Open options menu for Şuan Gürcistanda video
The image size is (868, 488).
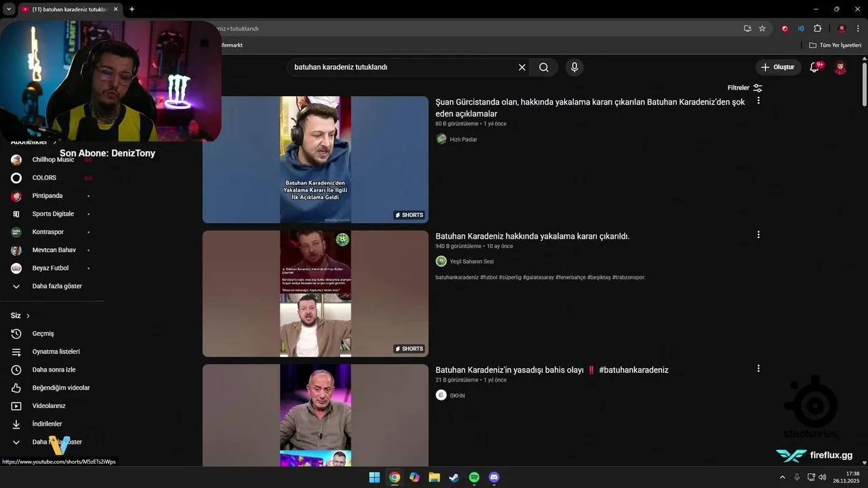pos(758,101)
